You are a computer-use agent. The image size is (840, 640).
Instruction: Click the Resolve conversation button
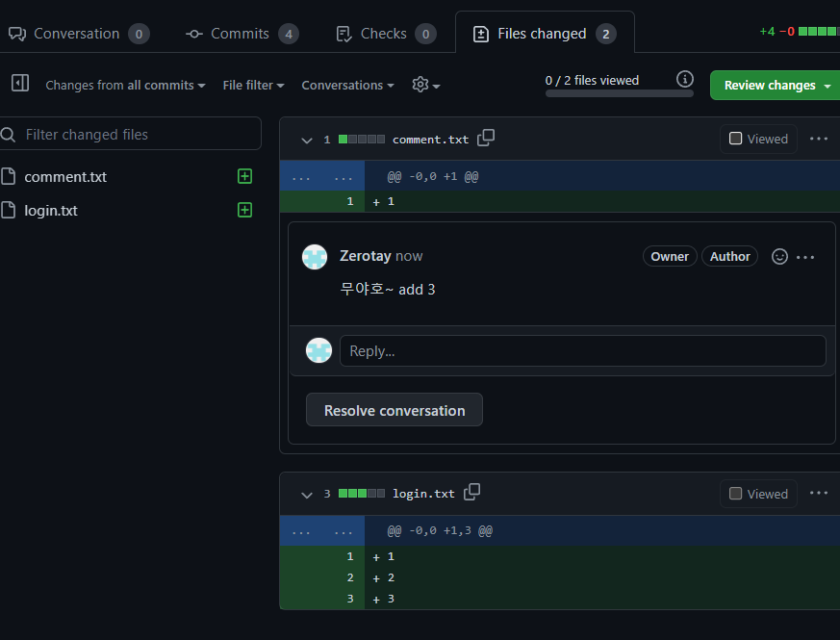coord(395,410)
